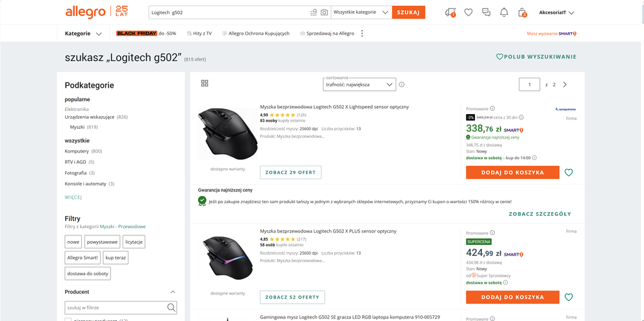Enable the 'kup teraz' filter chip
The height and width of the screenshot is (321, 644).
point(117,258)
